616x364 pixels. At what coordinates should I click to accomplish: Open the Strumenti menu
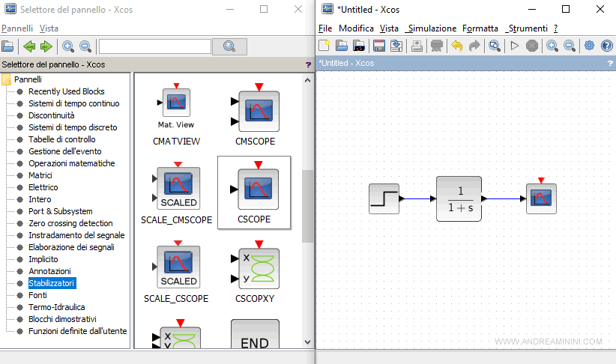tap(526, 28)
